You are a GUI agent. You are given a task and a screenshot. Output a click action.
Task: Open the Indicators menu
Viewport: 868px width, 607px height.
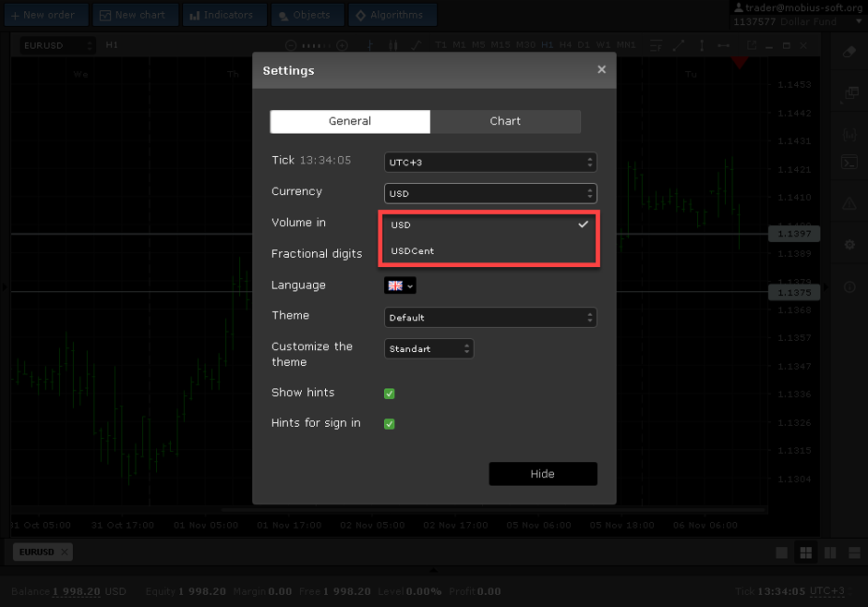point(224,15)
